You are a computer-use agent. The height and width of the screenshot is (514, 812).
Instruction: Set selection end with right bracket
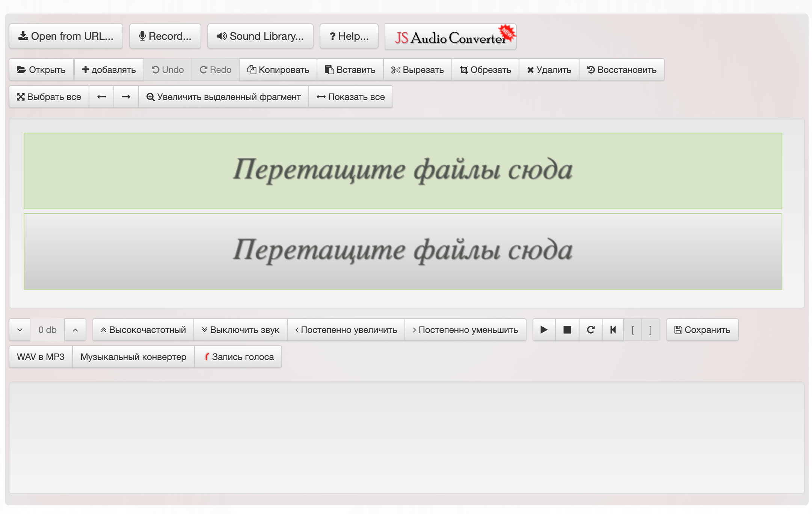pos(651,330)
